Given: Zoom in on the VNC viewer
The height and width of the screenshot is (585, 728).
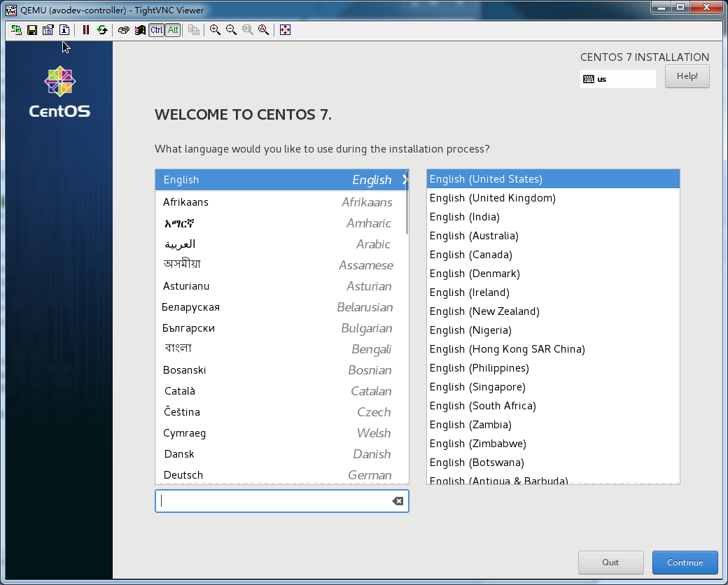Looking at the screenshot, I should point(215,29).
